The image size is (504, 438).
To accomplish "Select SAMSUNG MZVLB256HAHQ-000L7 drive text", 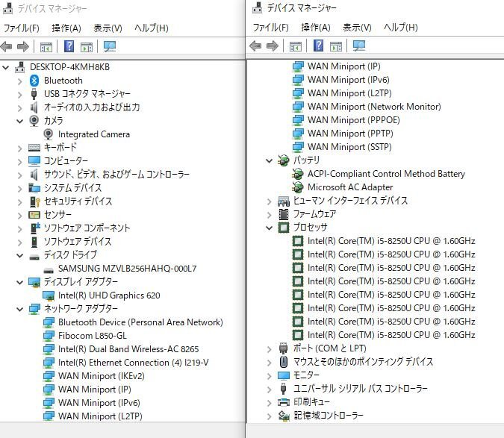I will click(127, 269).
